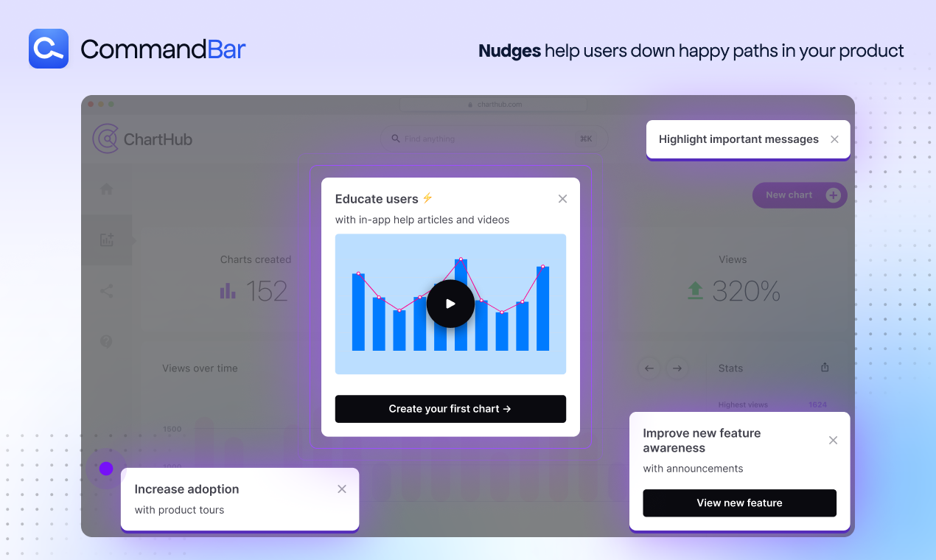The image size is (936, 560).
Task: Click the ⌘K shortcut hint in search
Action: click(x=586, y=139)
